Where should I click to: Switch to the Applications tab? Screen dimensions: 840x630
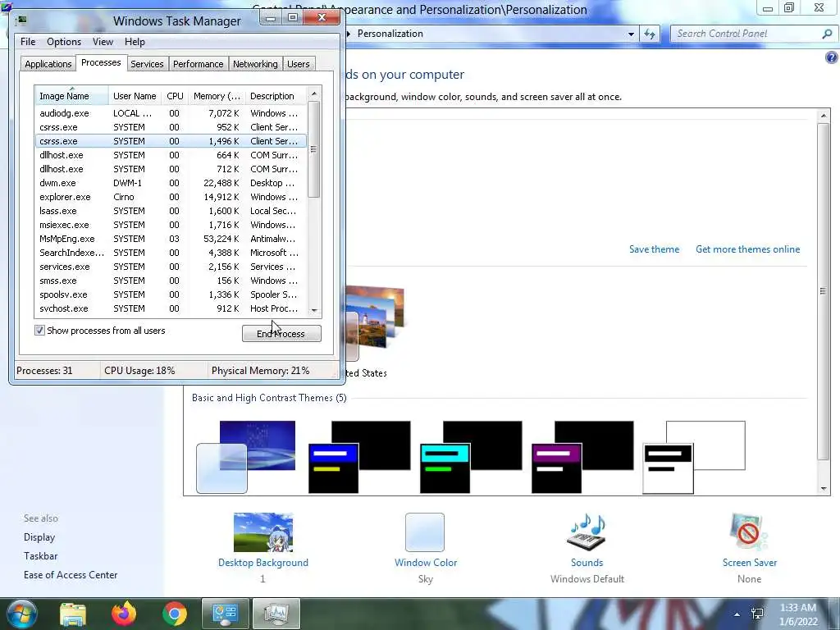tap(48, 64)
